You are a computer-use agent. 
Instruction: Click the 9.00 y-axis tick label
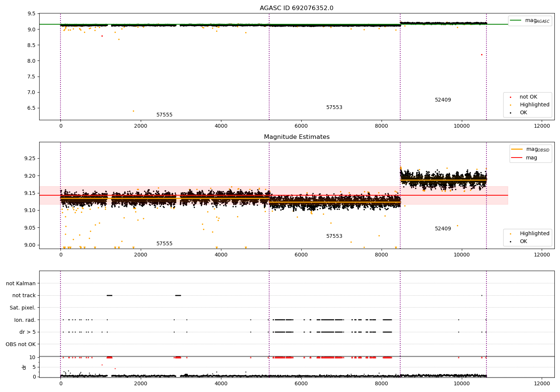(x=30, y=245)
